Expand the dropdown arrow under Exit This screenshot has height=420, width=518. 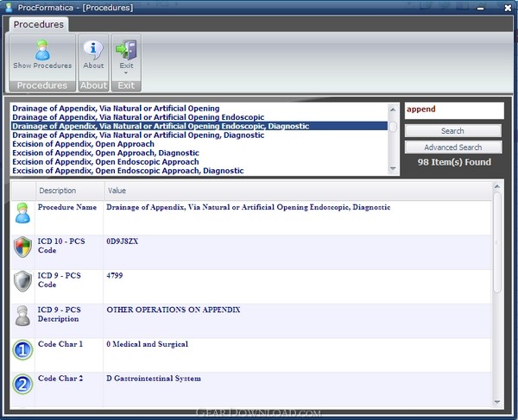126,72
